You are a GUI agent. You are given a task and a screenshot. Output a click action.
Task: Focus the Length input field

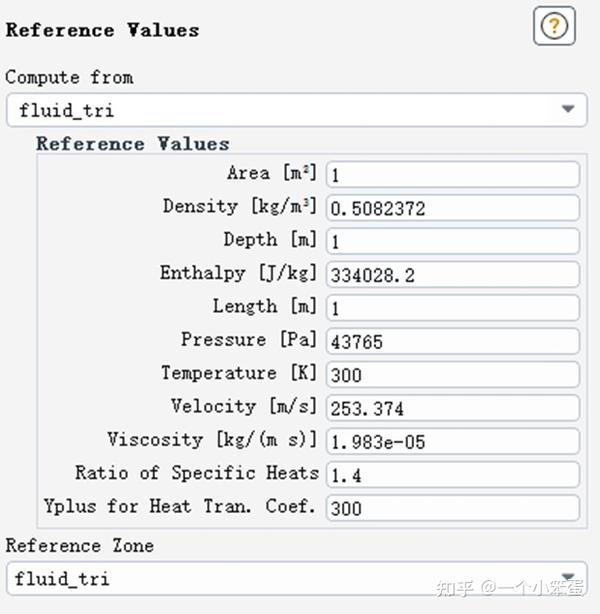[x=452, y=308]
